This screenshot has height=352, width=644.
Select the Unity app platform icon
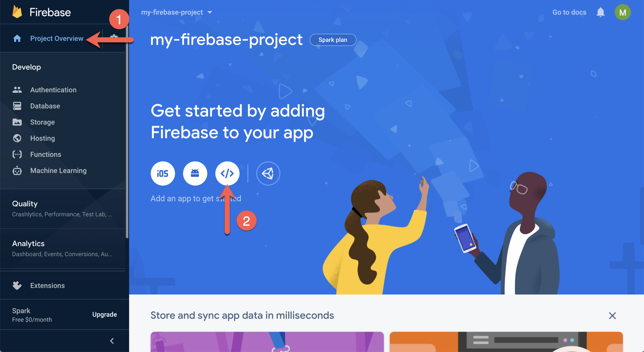[268, 173]
